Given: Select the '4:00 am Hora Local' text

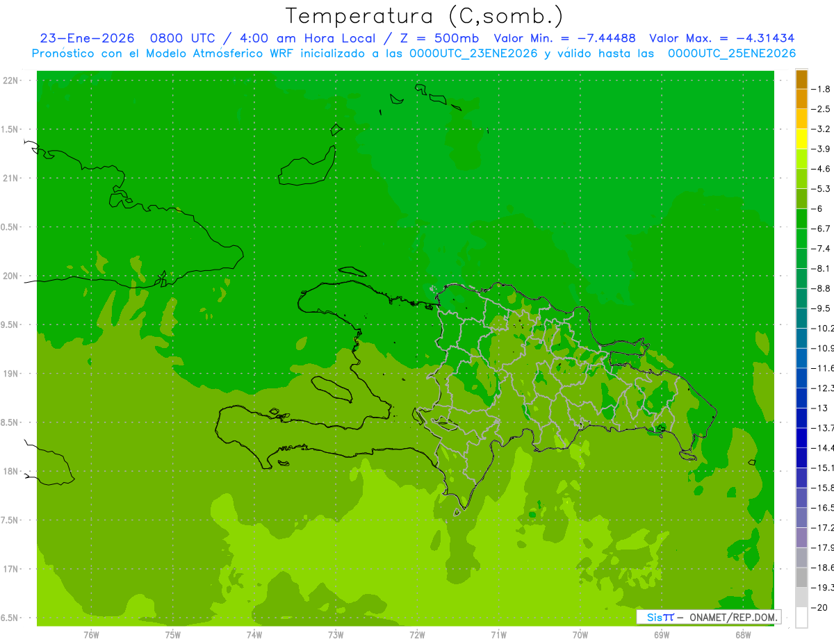Looking at the screenshot, I should (306, 38).
